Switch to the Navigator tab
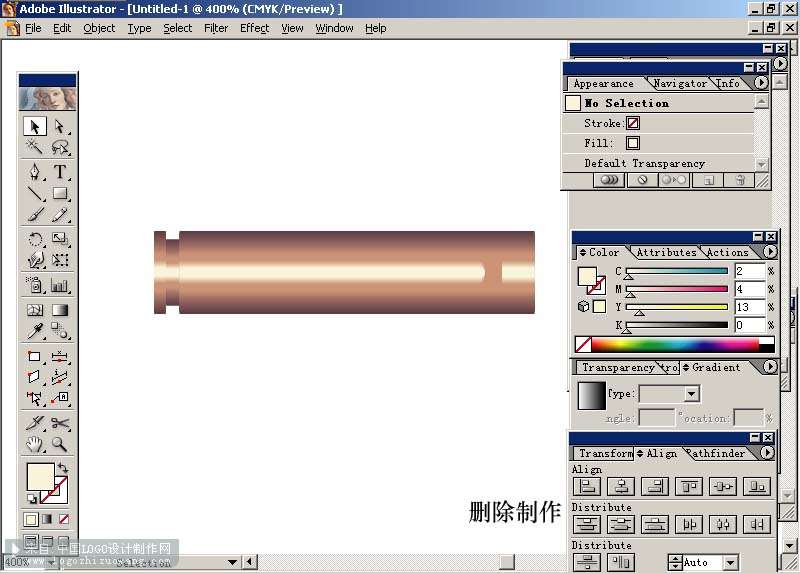800x573 pixels. [680, 83]
